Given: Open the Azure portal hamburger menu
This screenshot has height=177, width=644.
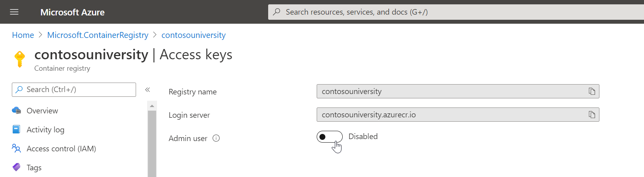Looking at the screenshot, I should click(14, 12).
